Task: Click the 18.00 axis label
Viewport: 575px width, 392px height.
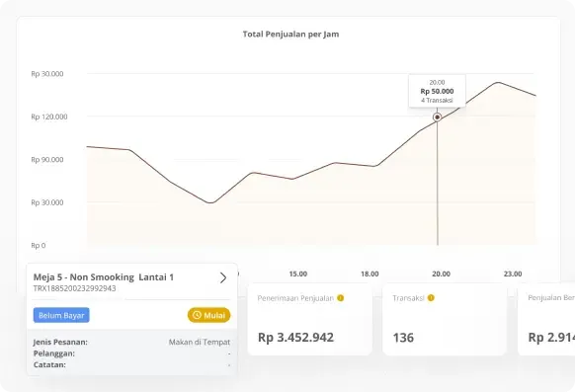Action: [370, 274]
